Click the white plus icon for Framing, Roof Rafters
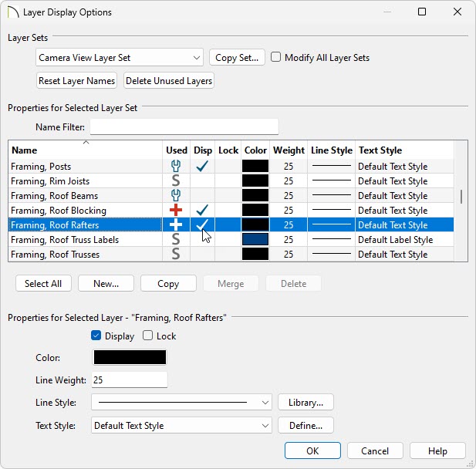Screen dimensions: 476x469 pyautogui.click(x=176, y=224)
